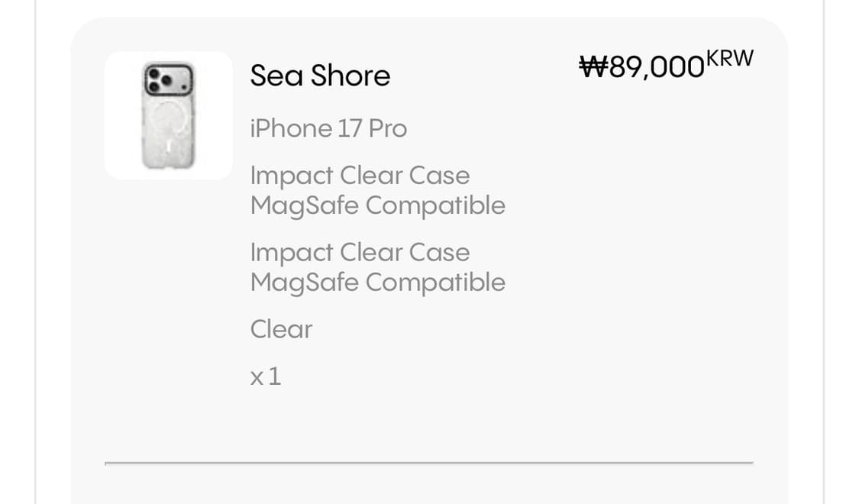
Task: Click the x1 quantity label
Action: [265, 376]
